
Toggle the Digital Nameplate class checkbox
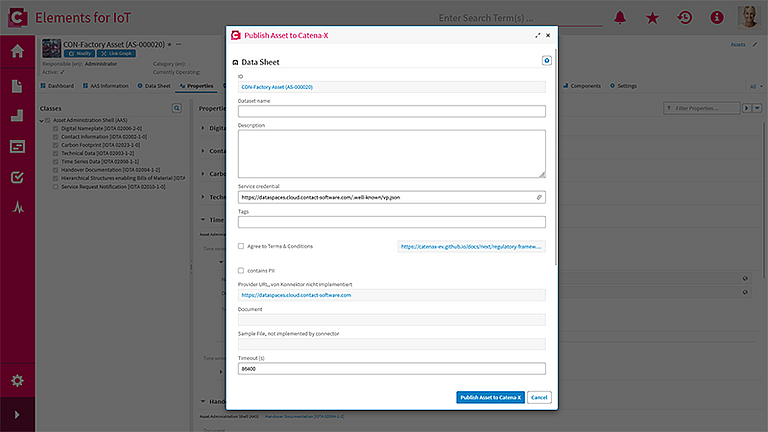pyautogui.click(x=55, y=129)
